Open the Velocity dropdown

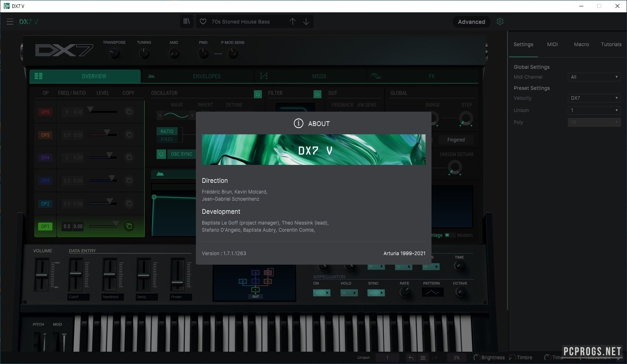pos(594,98)
